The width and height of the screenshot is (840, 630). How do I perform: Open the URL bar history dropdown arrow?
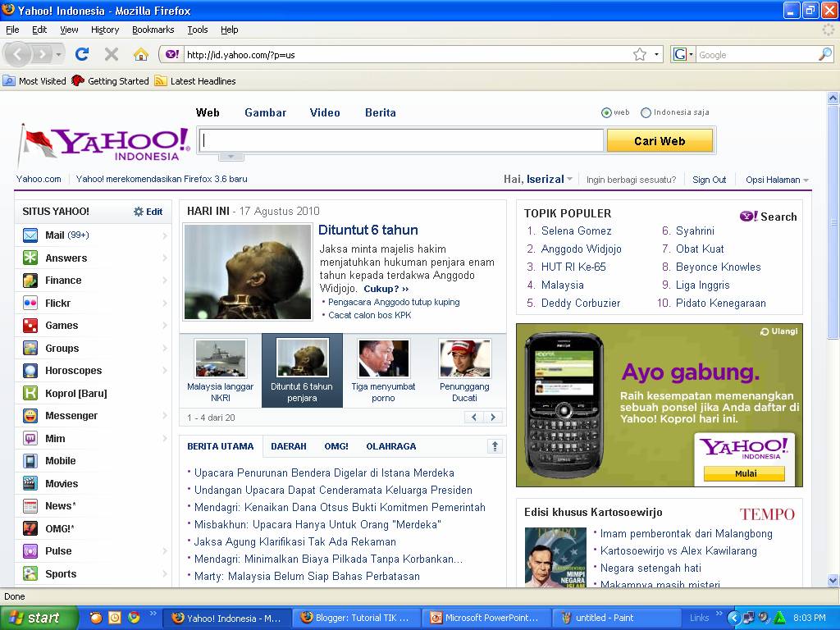[x=656, y=55]
